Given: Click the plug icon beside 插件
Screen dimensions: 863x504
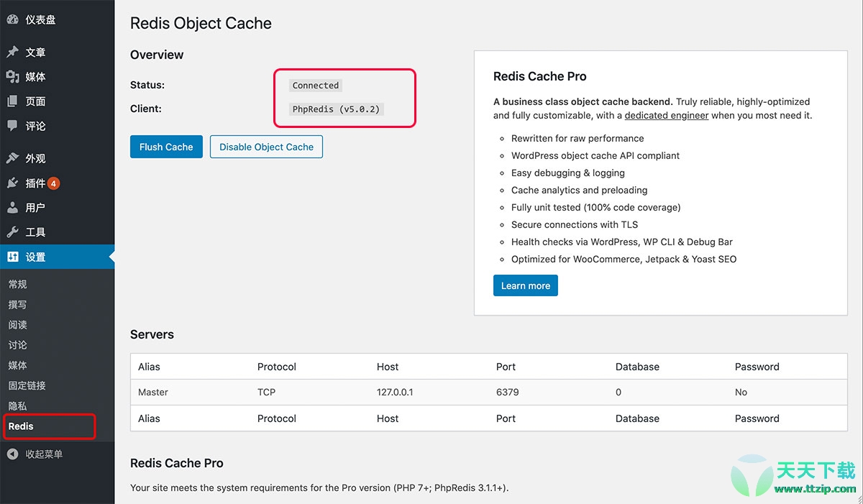Looking at the screenshot, I should [12, 183].
